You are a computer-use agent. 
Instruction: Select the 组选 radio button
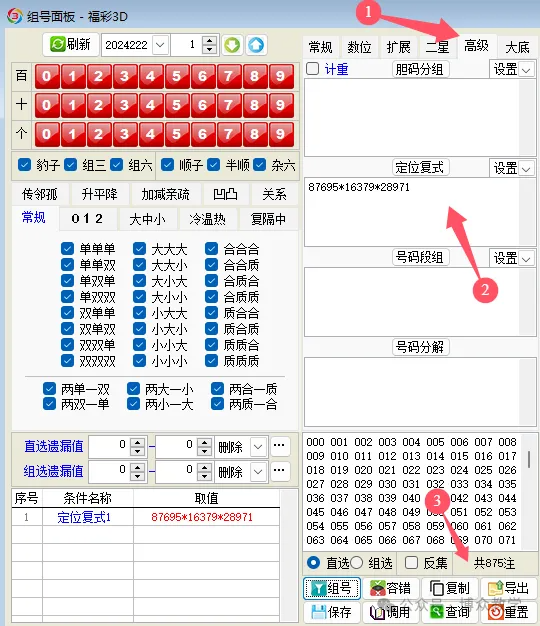coord(356,563)
